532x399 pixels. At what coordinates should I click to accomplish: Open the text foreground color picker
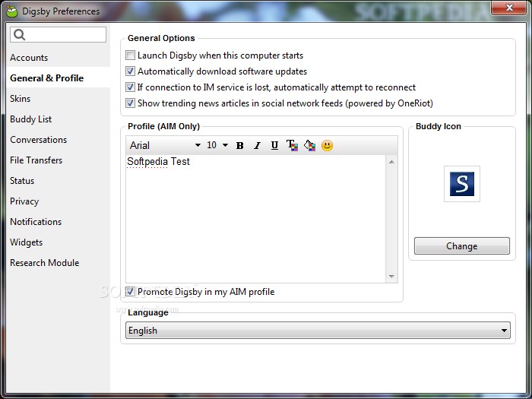coord(292,146)
